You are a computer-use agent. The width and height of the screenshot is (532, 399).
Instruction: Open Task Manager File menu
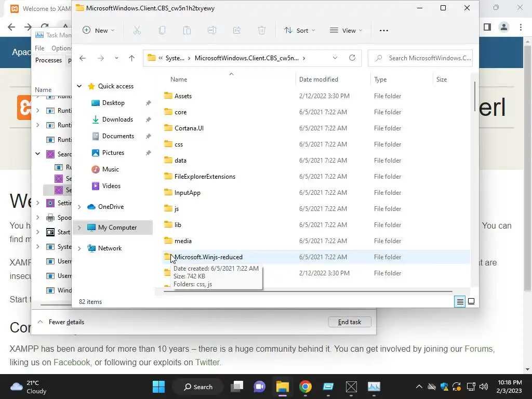click(39, 48)
